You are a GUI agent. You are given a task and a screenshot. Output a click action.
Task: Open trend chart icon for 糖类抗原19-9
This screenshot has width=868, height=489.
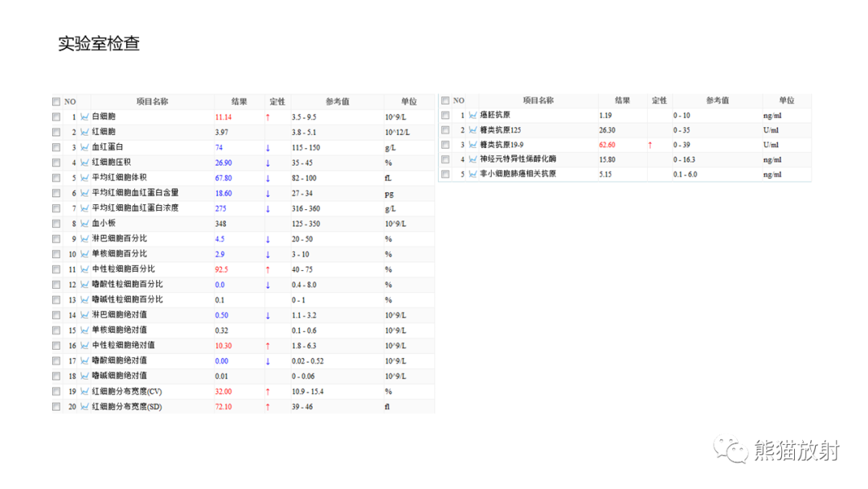(473, 145)
